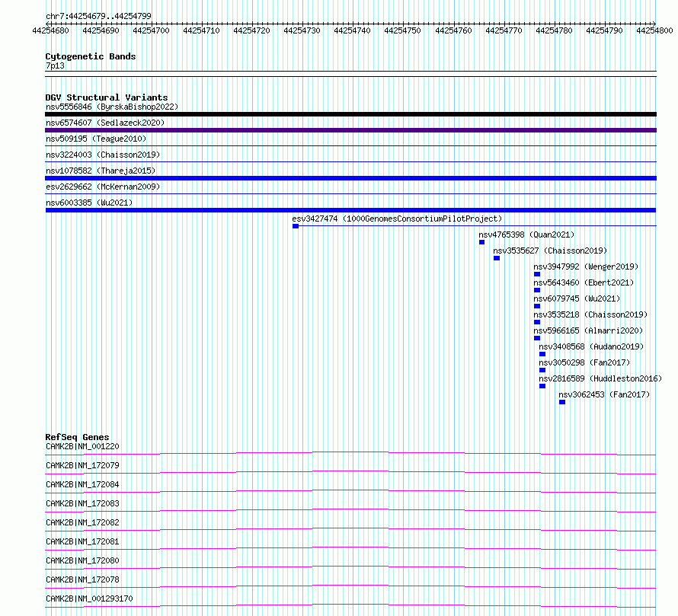Click the chr7:44254679..44254799 region label
Screen dimensions: 678x616
[x=98, y=16]
